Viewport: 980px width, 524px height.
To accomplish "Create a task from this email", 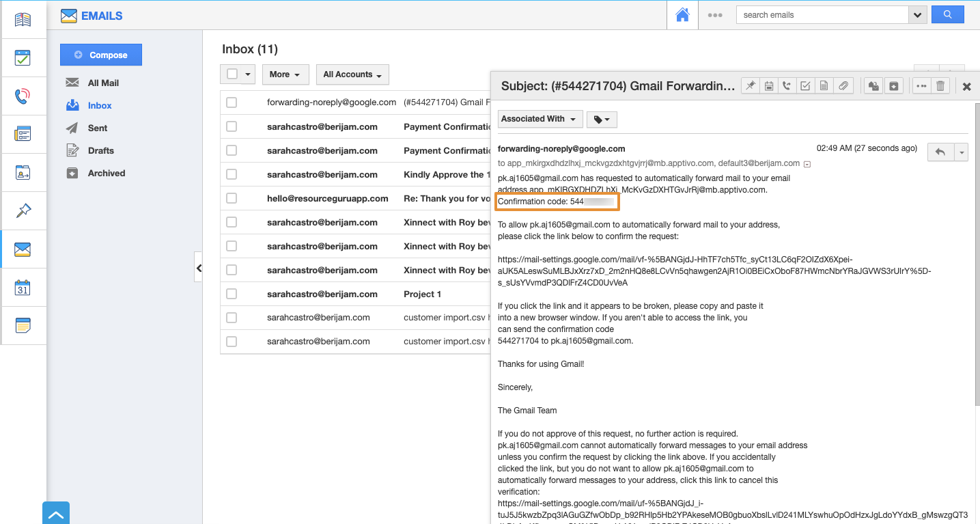I will point(806,86).
